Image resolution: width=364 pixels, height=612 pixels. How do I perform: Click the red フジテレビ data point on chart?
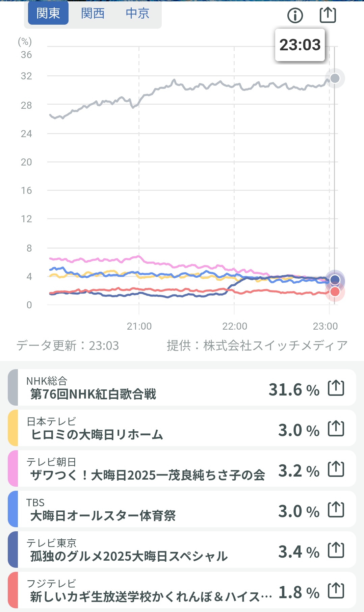335,291
